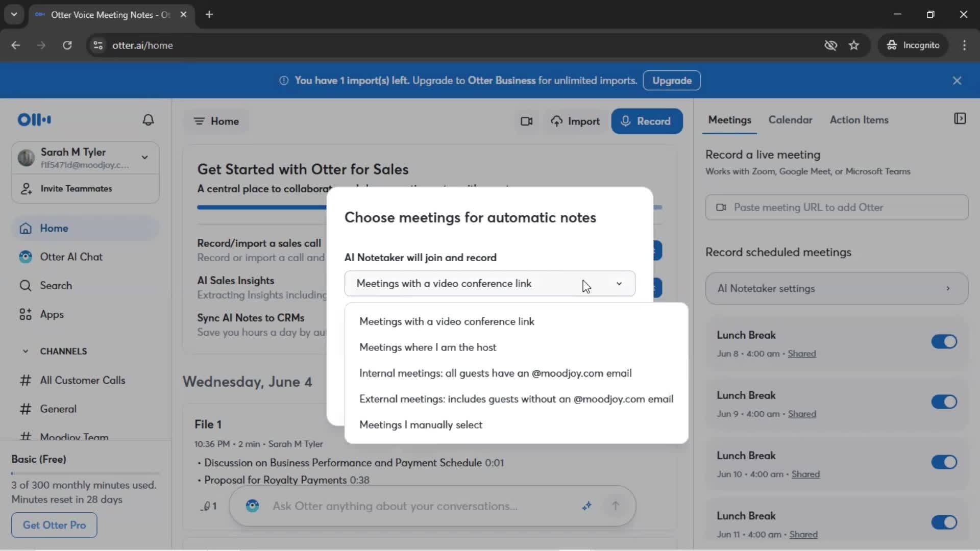Click the Upgrade button in banner

pyautogui.click(x=672, y=81)
